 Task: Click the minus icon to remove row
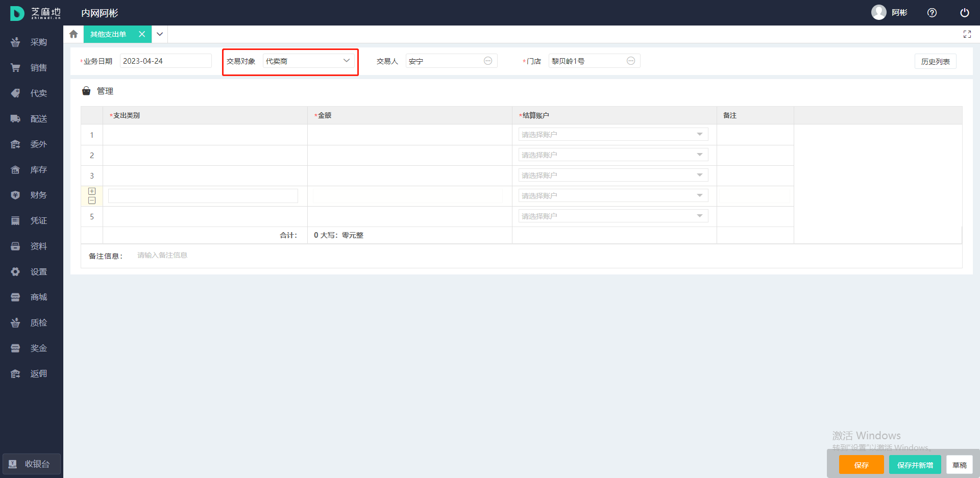coord(92,200)
